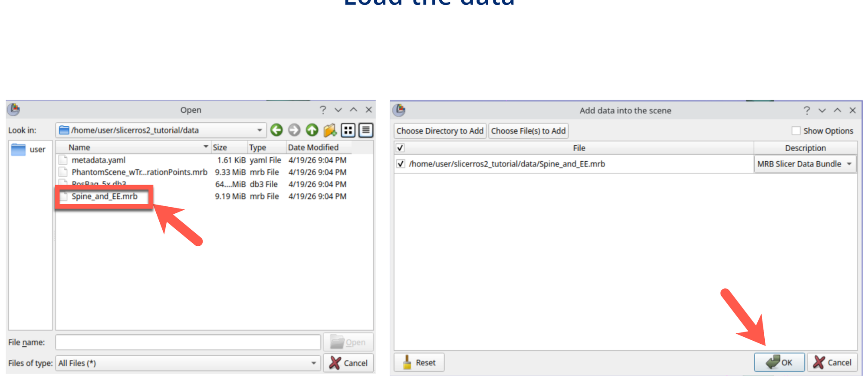Viewport: 868px width, 381px height.
Task: Click the Slicer logo in Add data title bar
Action: [x=399, y=110]
